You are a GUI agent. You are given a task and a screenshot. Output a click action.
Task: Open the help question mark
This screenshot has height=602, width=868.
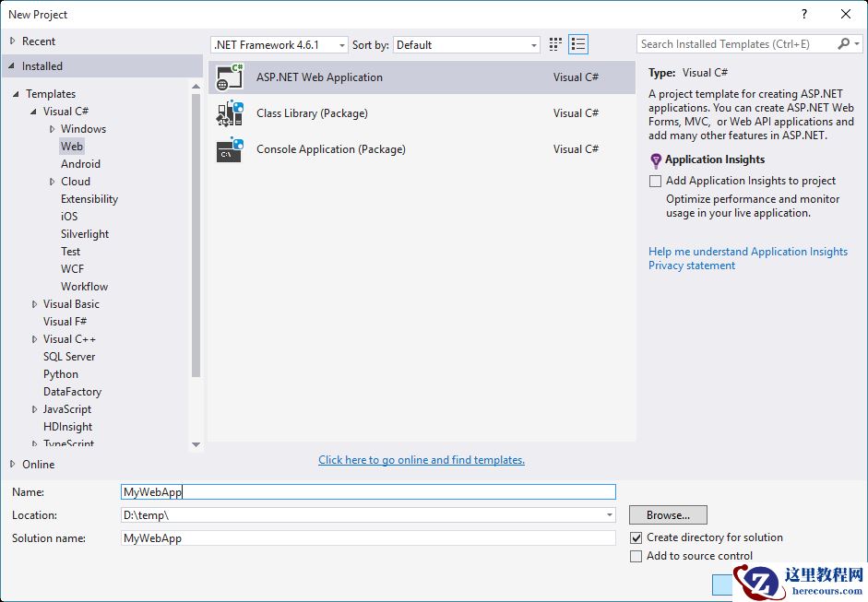(804, 15)
